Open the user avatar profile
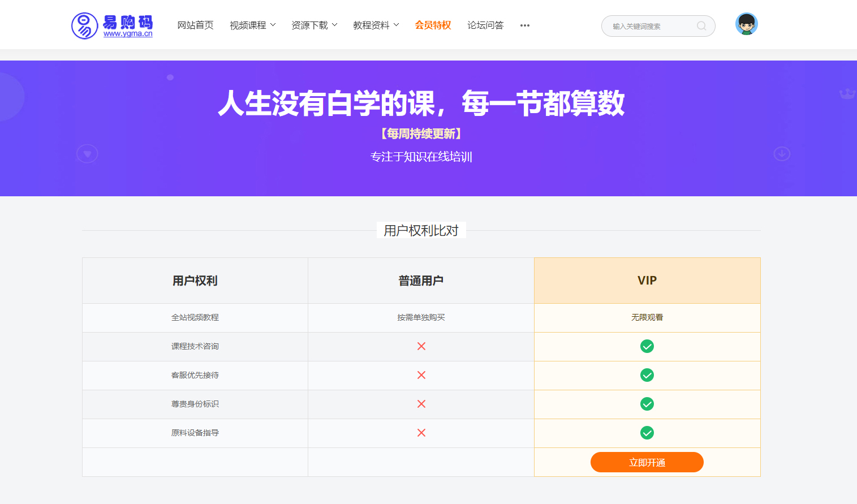 (746, 24)
